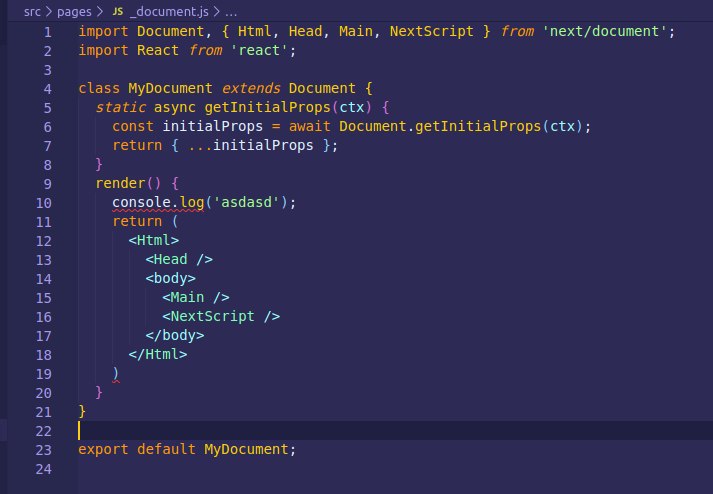Click the closing '</Html>' tag
This screenshot has width=713, height=494.
click(x=158, y=354)
